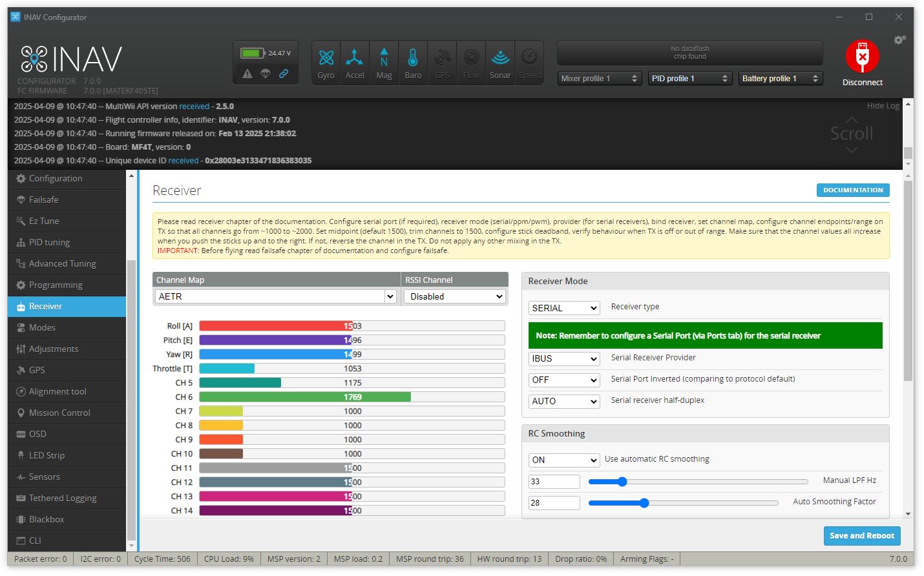
Task: Click the INAV propeller logo
Action: pyautogui.click(x=34, y=59)
